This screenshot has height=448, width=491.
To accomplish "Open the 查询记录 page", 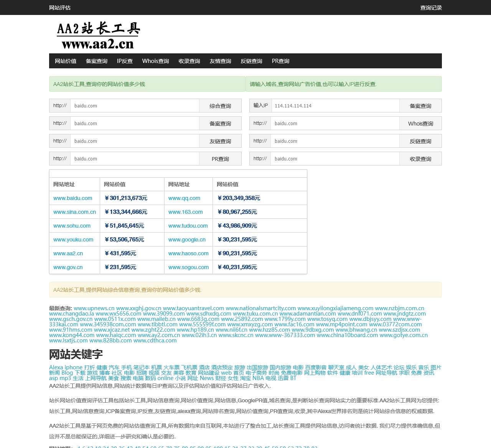I will [431, 7].
